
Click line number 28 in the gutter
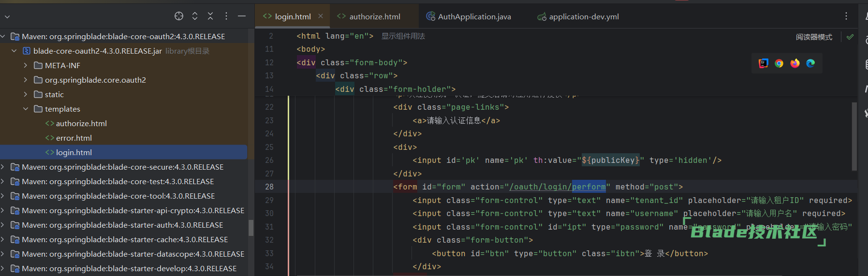pos(269,187)
